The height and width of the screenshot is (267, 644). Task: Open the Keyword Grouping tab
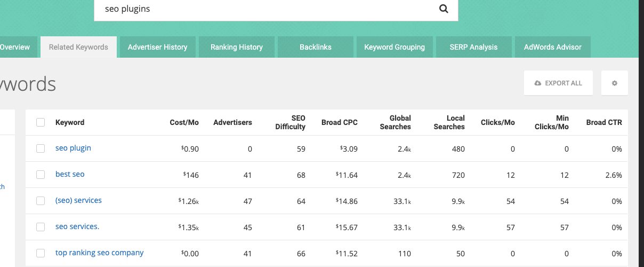point(395,47)
